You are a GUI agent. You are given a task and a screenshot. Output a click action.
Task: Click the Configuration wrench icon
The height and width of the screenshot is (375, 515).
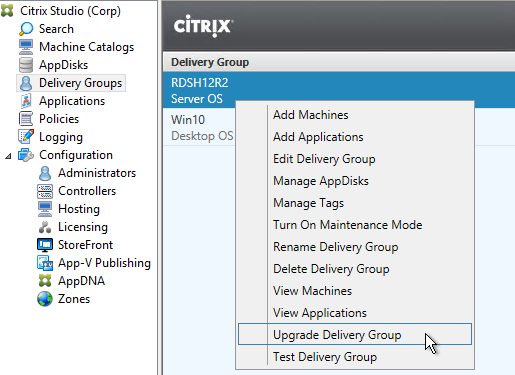pos(26,155)
